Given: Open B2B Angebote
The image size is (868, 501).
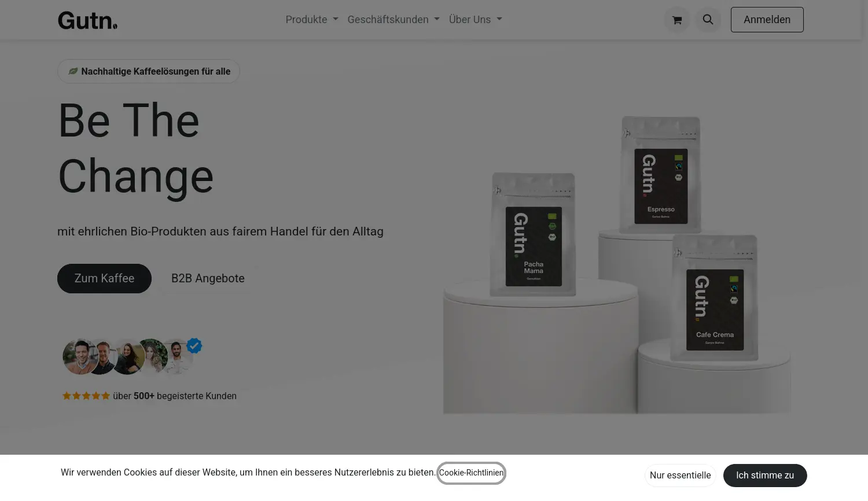Looking at the screenshot, I should coord(208,278).
